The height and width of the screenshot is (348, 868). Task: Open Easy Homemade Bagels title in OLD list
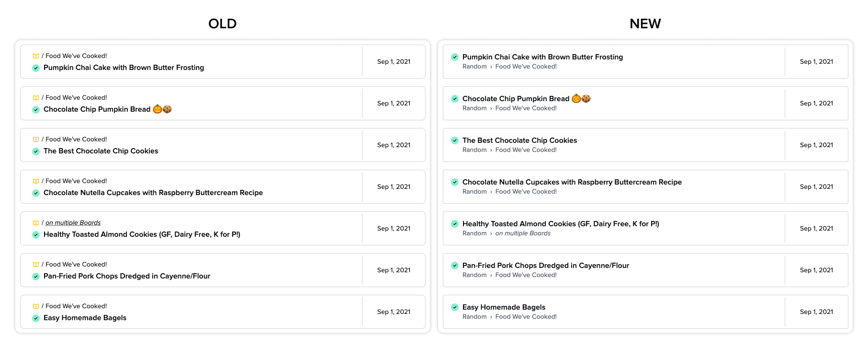point(85,318)
